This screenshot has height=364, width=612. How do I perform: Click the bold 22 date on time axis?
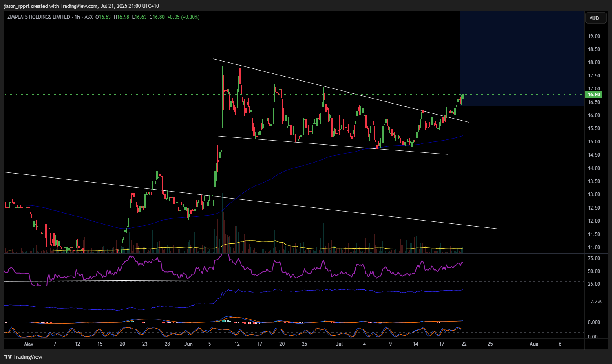pyautogui.click(x=464, y=344)
